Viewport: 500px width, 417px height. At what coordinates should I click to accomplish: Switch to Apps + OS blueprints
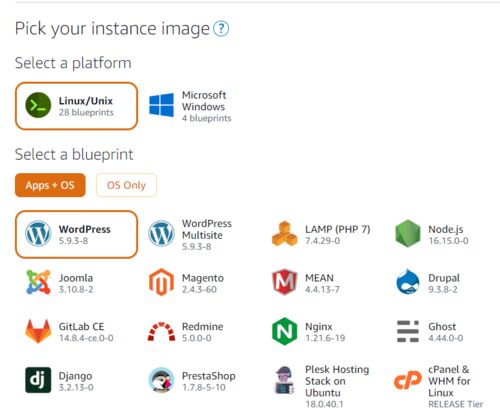(50, 185)
